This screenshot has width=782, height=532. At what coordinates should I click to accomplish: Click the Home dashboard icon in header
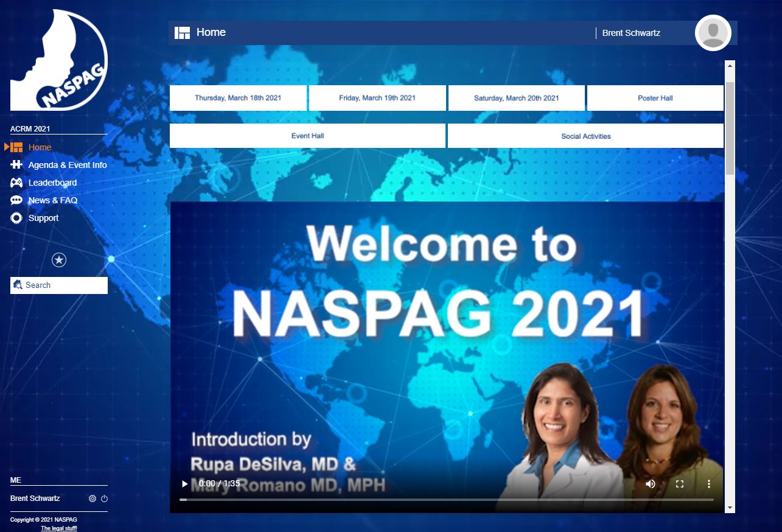[182, 33]
